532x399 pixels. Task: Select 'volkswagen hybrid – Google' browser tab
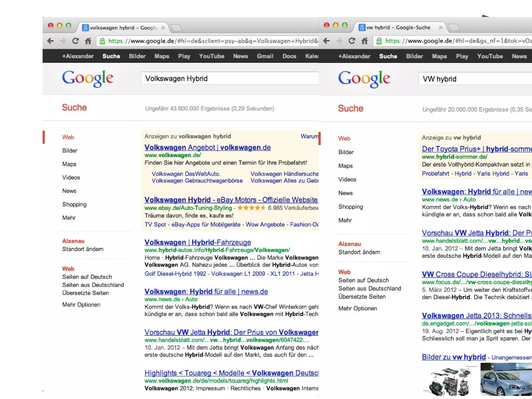point(123,28)
